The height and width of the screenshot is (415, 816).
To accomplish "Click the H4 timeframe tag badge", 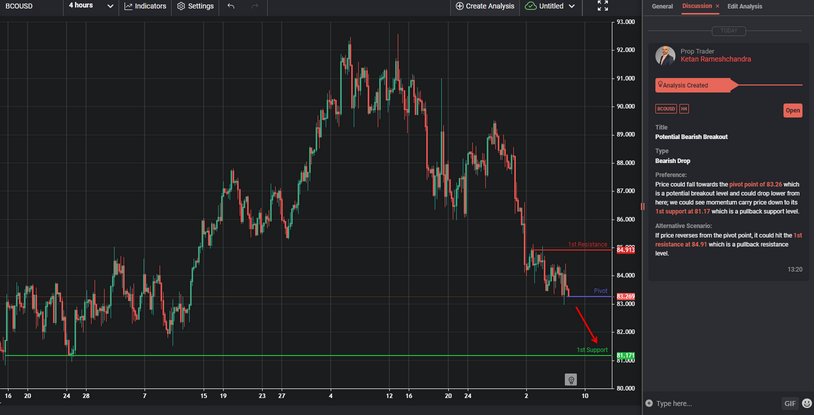I will (684, 109).
